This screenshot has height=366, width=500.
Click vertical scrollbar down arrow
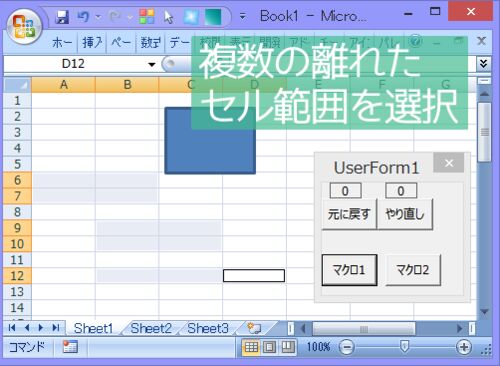(485, 311)
